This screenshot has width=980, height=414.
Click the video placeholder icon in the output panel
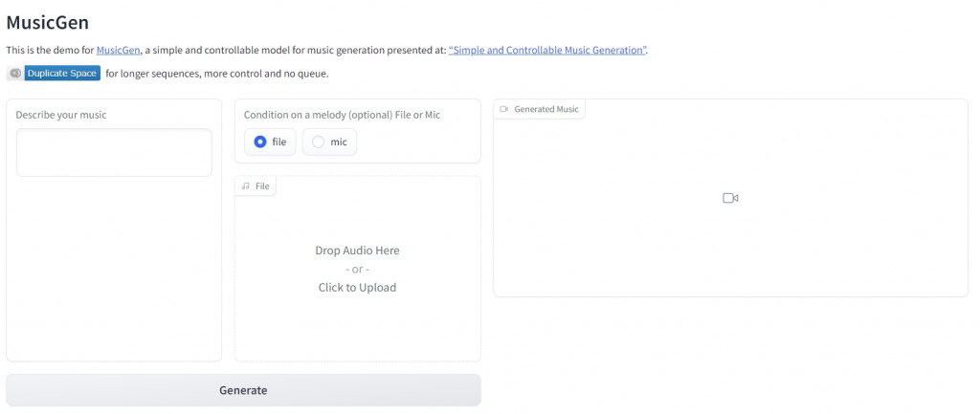(x=730, y=198)
